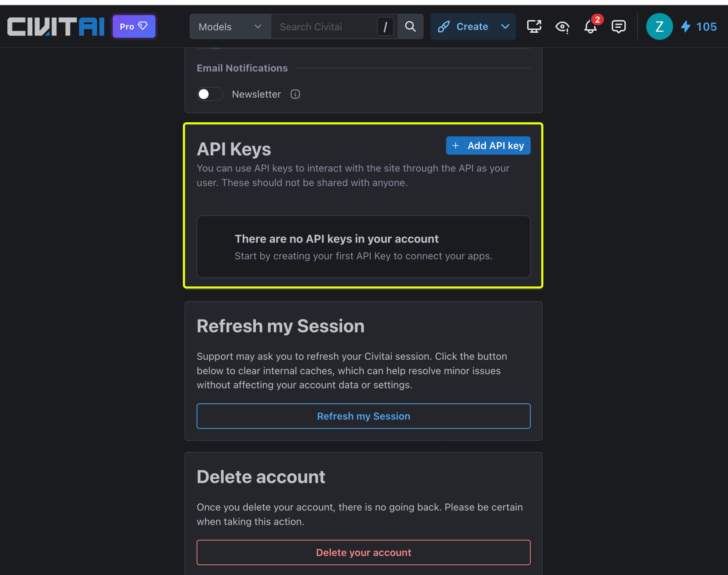Viewport: 728px width, 575px height.
Task: Click the Buzz count showing 105
Action: [706, 27]
